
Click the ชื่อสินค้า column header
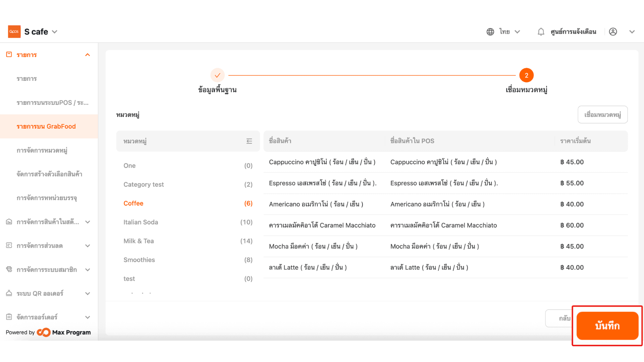pos(280,141)
